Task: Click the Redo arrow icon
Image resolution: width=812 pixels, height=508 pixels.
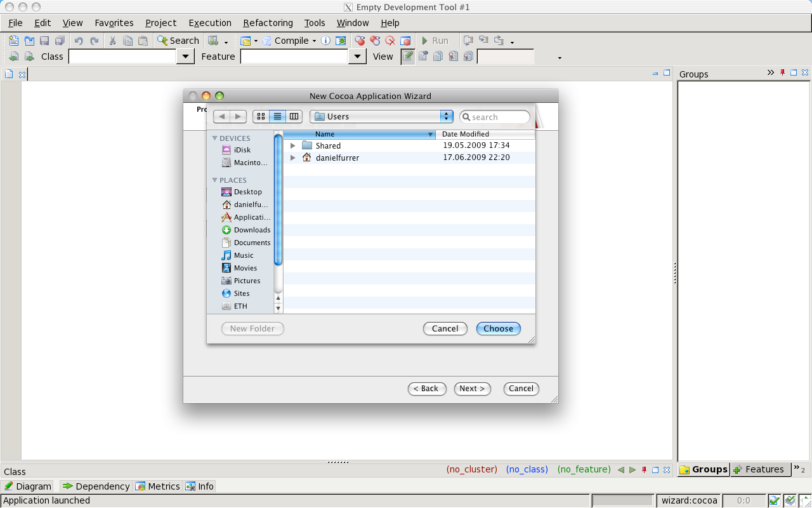Action: (x=94, y=41)
